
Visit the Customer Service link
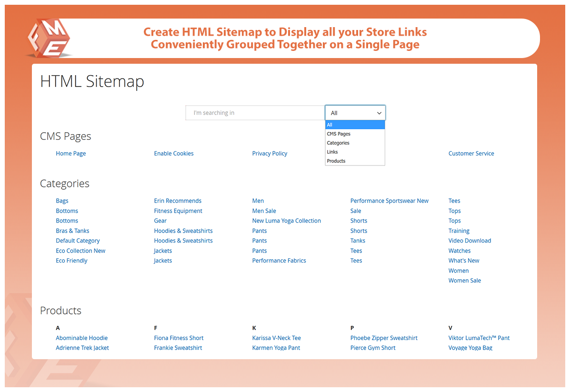471,154
